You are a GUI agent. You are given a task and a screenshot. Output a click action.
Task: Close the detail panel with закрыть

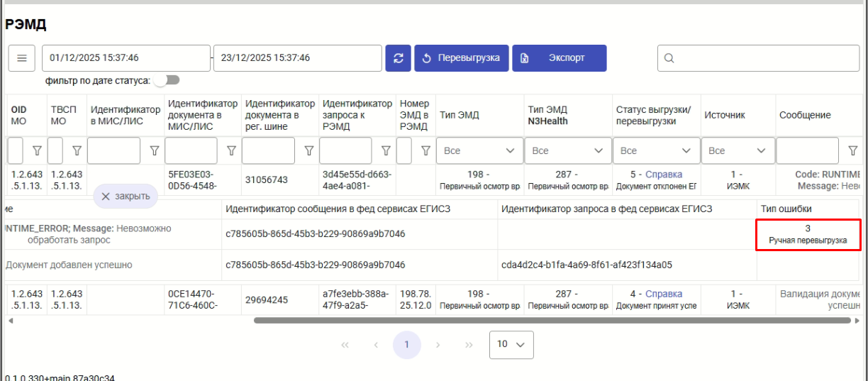pyautogui.click(x=126, y=197)
